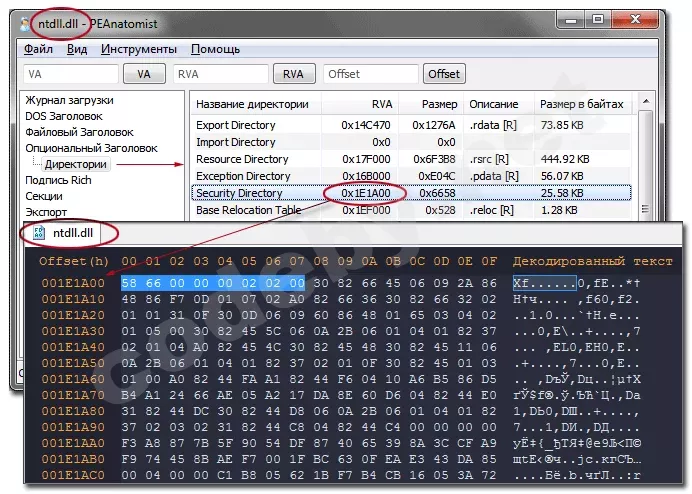Click offset 001E1A60 in hex view
This screenshot has width=692, height=494.
pyautogui.click(x=73, y=379)
